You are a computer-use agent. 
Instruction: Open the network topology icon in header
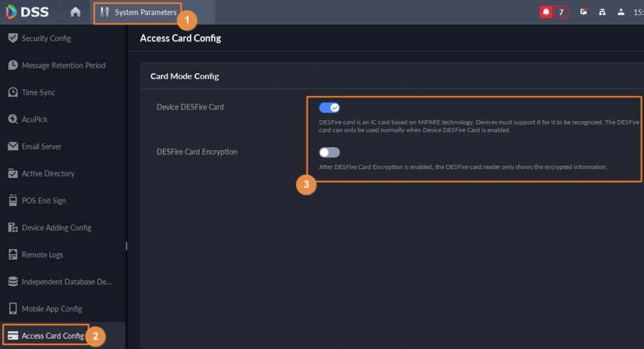[x=602, y=12]
